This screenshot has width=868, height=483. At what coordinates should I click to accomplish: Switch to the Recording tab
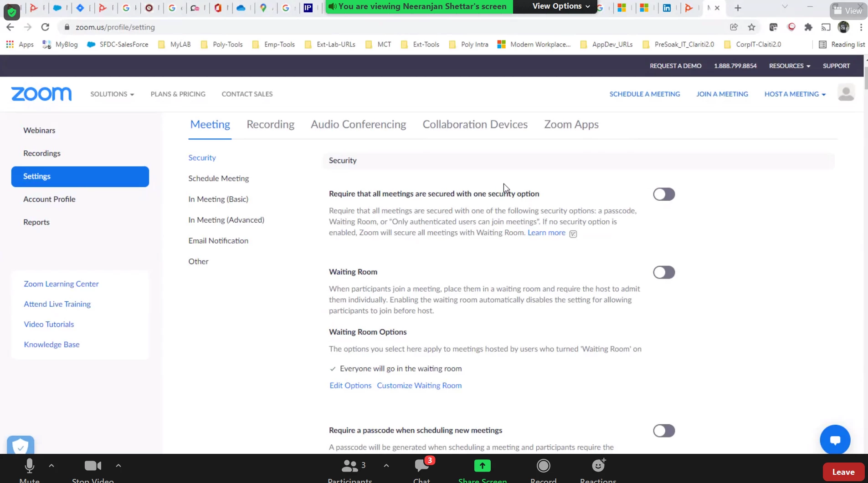coord(271,124)
